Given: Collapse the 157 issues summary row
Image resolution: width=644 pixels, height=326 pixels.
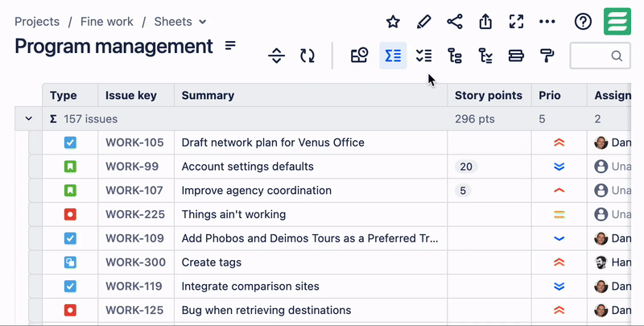Looking at the screenshot, I should 28,118.
